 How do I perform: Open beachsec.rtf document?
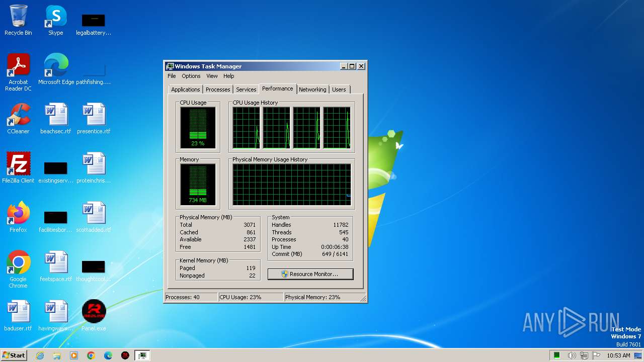pyautogui.click(x=56, y=118)
